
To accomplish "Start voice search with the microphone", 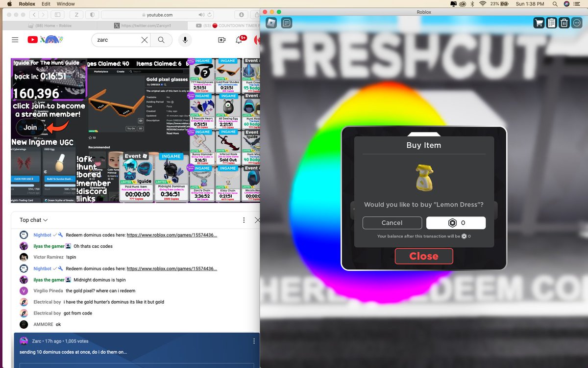I will click(x=185, y=40).
